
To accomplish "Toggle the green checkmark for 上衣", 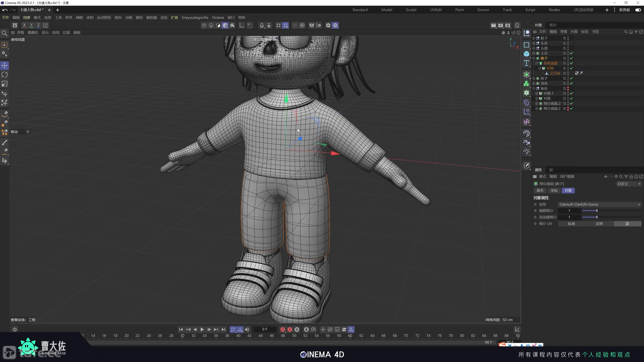I will (571, 53).
